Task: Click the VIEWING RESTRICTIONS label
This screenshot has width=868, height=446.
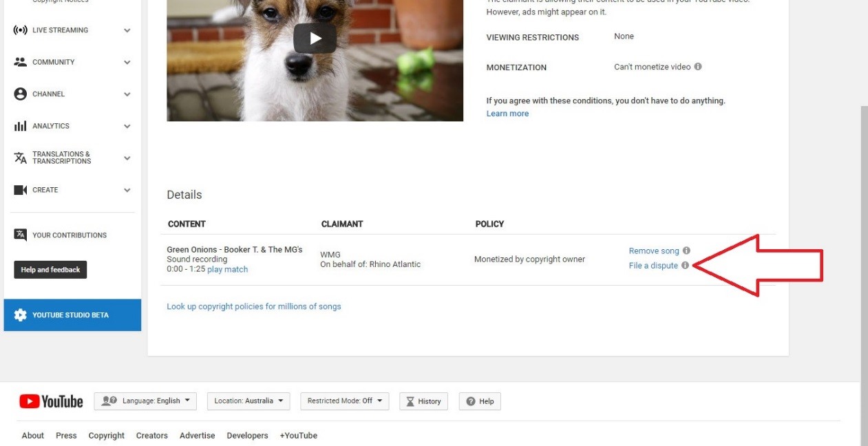Action: [x=533, y=38]
